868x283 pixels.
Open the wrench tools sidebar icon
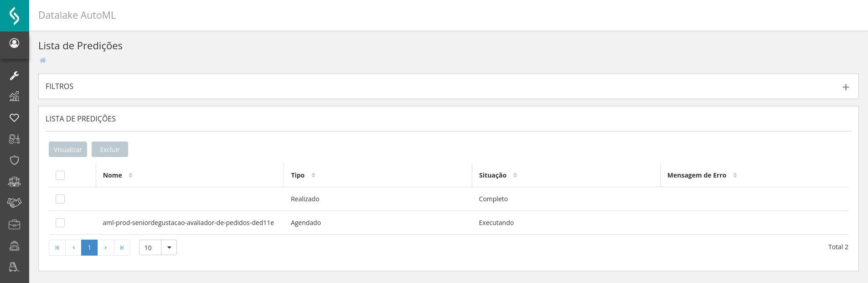14,75
